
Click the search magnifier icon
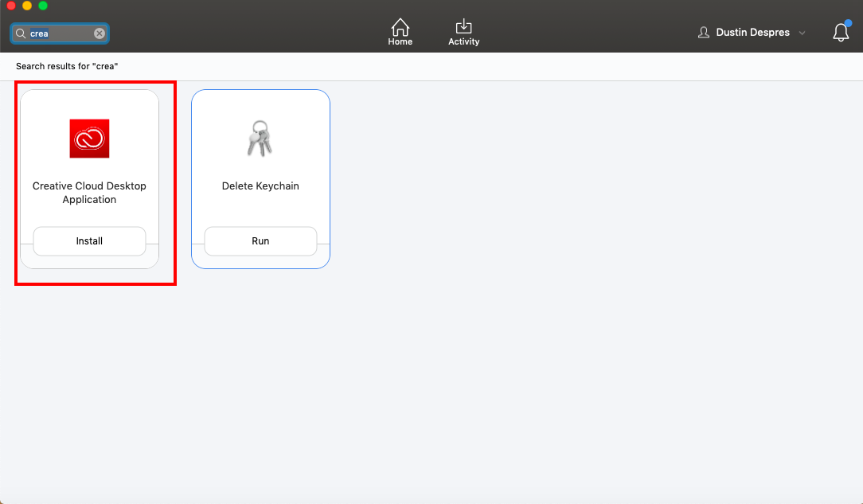21,33
